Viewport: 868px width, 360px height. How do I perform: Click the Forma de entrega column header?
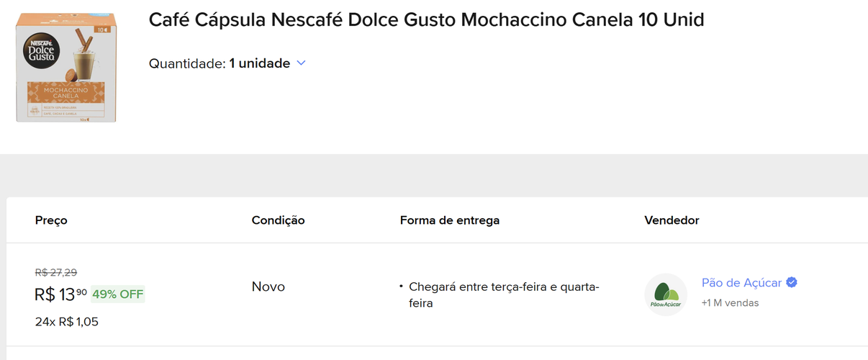tap(450, 220)
